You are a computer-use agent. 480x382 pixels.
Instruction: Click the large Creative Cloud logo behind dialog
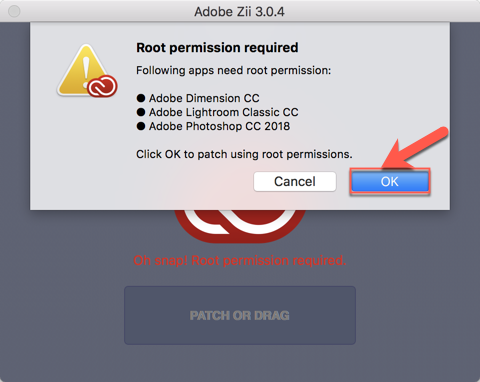tap(240, 226)
